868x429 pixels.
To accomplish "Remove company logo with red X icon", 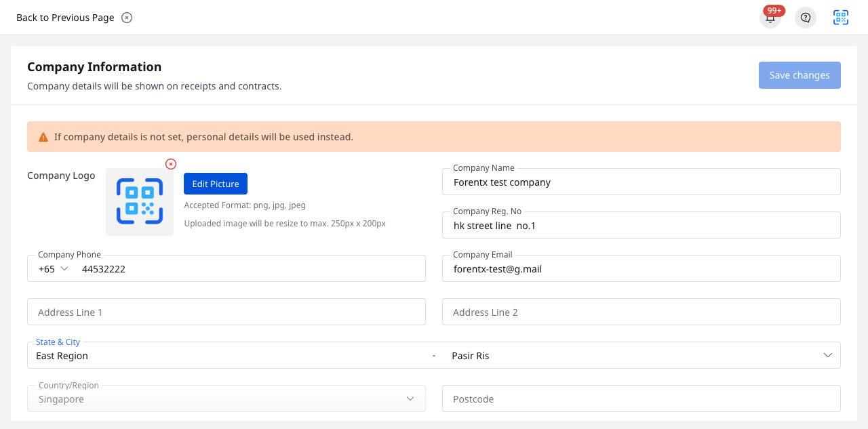I will pos(171,164).
